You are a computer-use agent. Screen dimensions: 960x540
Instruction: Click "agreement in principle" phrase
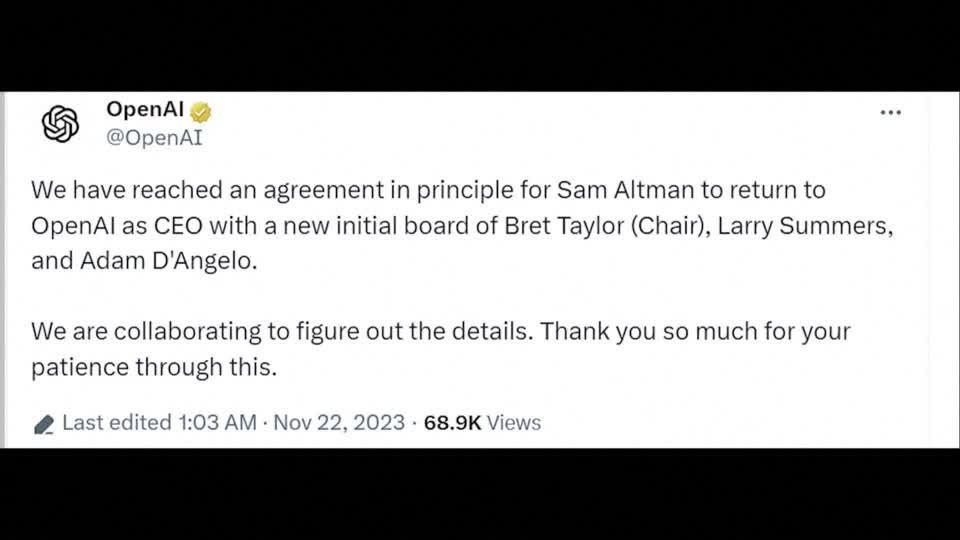[x=388, y=191]
